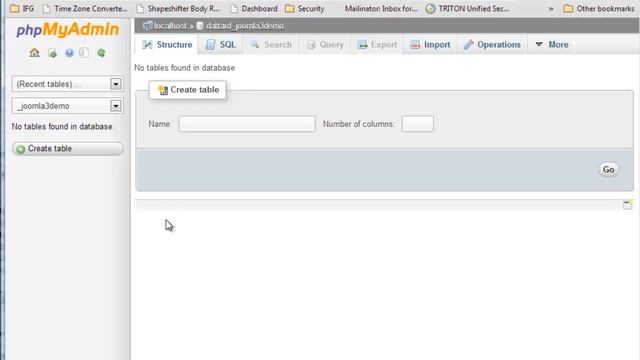Expand the More tab dropdown

[551, 44]
